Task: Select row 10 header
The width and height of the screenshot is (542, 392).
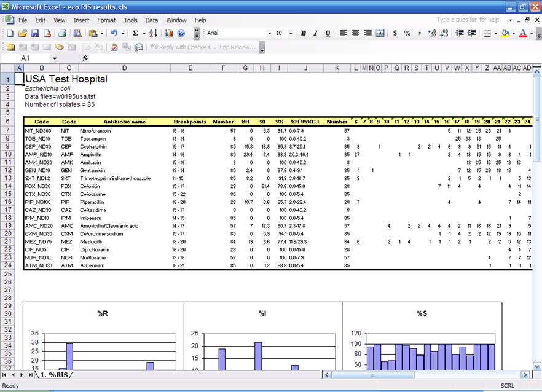Action: click(7, 154)
